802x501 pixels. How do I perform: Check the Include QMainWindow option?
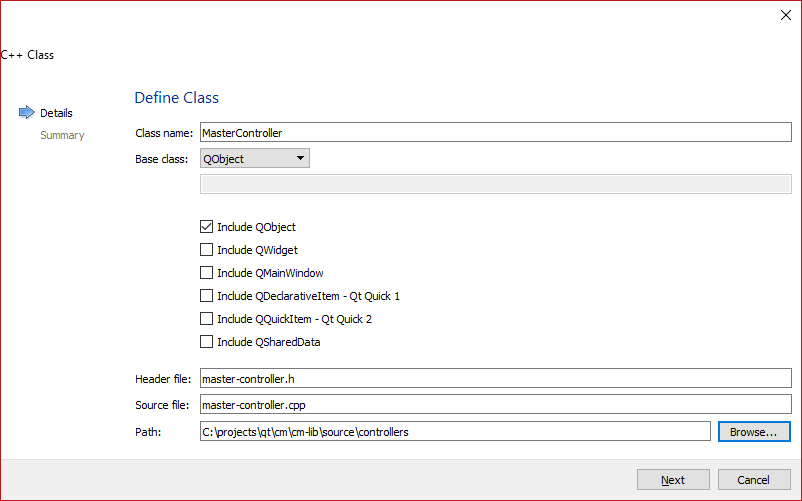pyautogui.click(x=207, y=273)
